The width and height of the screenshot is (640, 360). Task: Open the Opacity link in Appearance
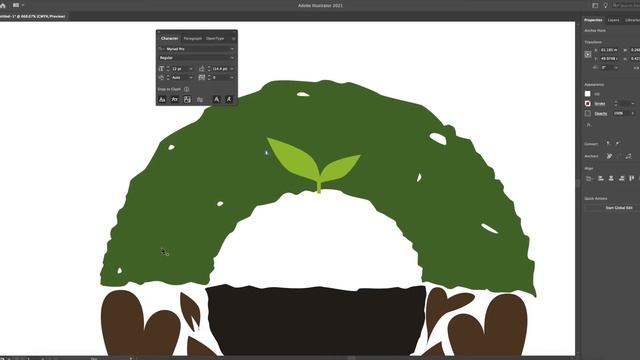coord(600,113)
